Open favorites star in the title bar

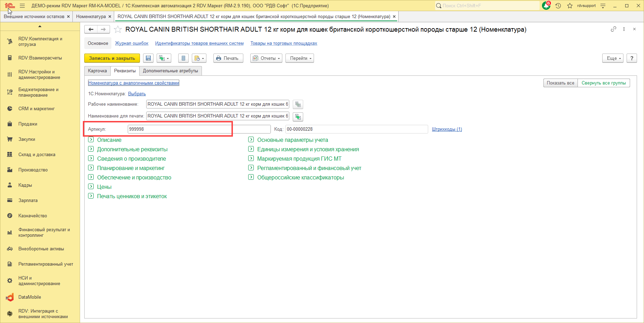point(570,6)
